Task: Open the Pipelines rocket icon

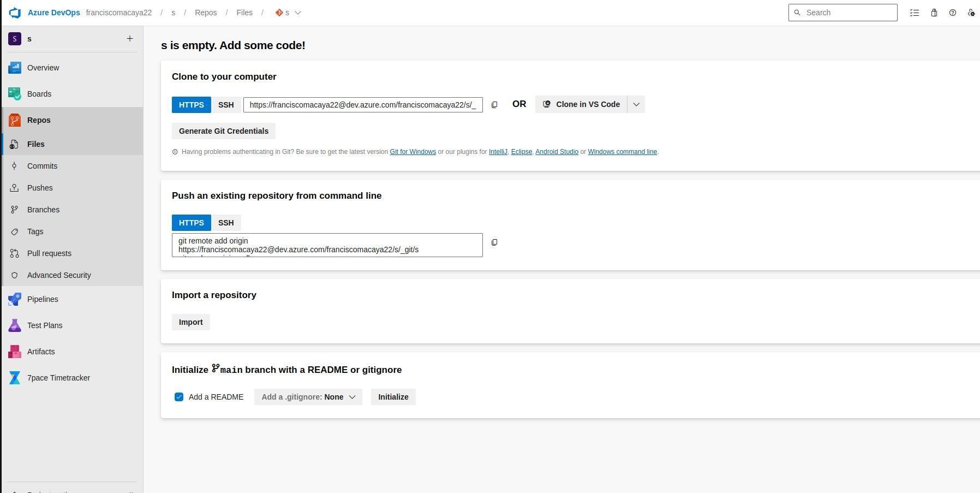Action: point(15,299)
